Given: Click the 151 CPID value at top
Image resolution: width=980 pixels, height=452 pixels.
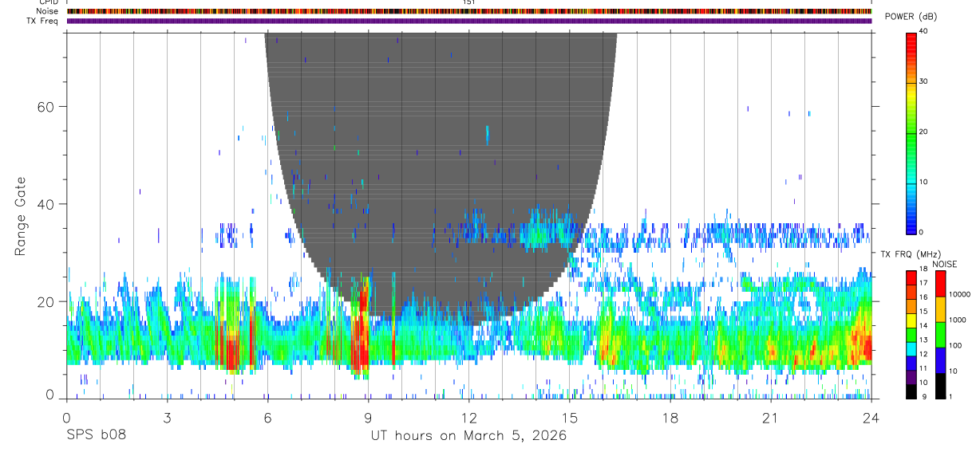Looking at the screenshot, I should point(469,2).
